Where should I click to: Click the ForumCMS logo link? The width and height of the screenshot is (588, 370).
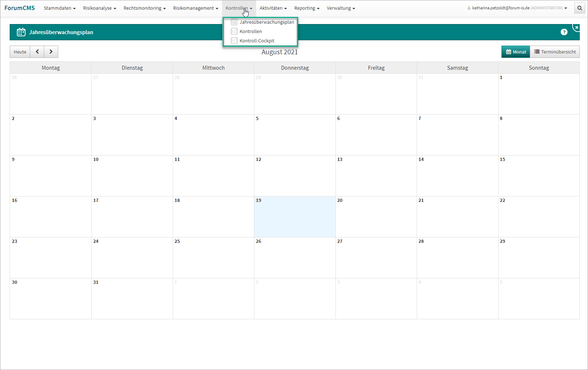20,8
